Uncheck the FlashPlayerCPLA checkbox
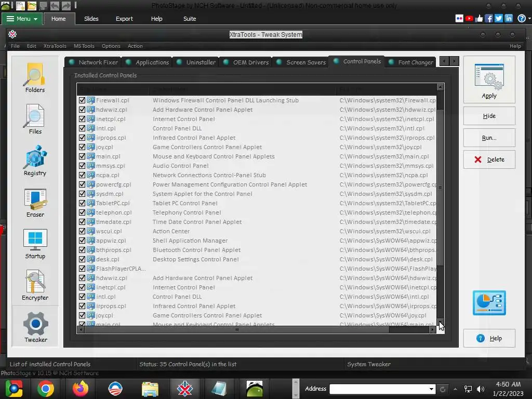 (x=82, y=269)
